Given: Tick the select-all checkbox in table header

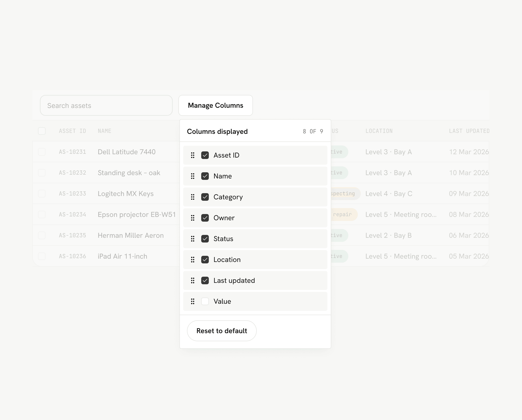Looking at the screenshot, I should pos(42,131).
